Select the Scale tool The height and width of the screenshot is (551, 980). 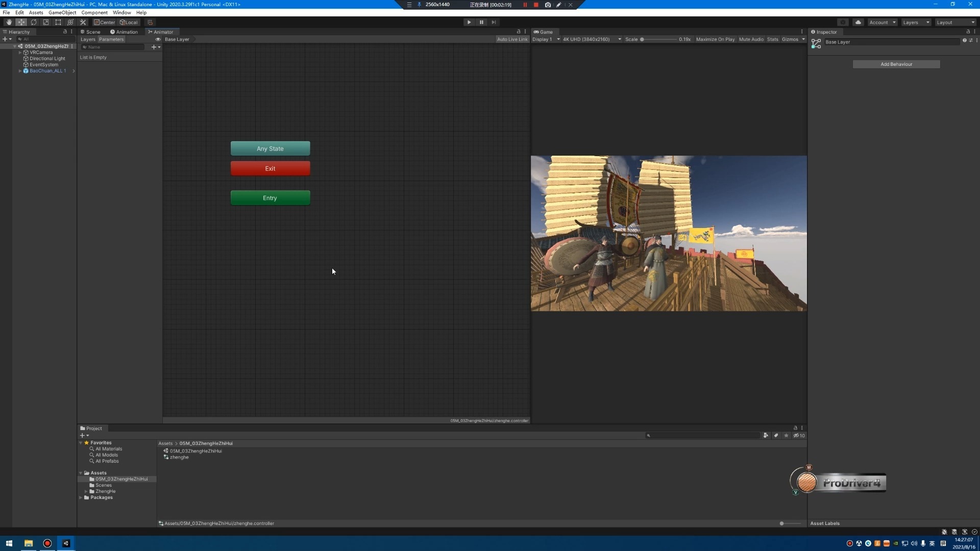tap(45, 22)
